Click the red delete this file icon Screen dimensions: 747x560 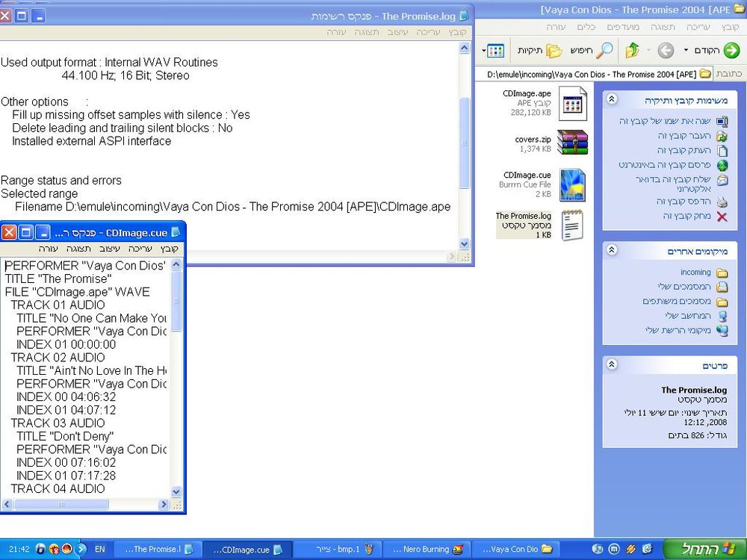[x=722, y=217]
